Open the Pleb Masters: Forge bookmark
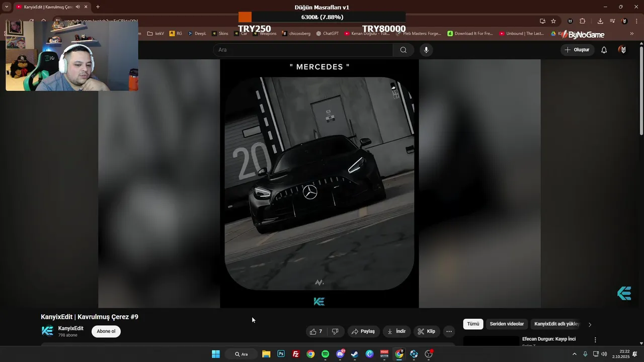The height and width of the screenshot is (362, 644). [419, 34]
